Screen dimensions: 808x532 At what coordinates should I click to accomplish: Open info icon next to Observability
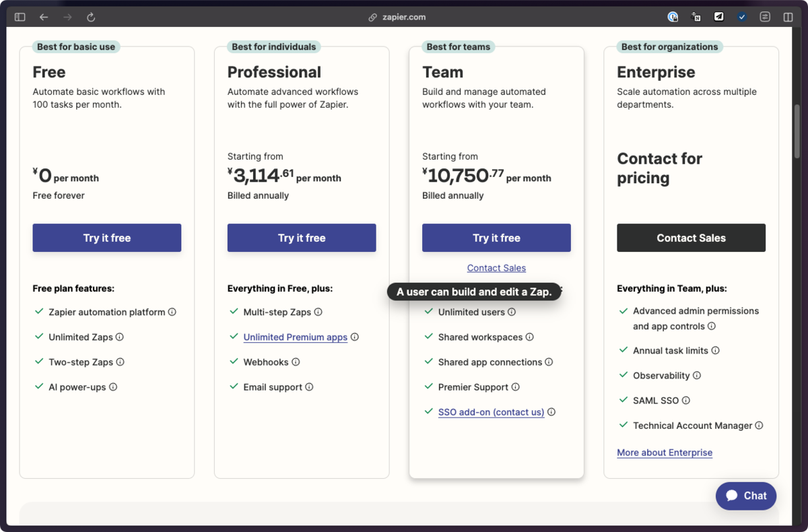[x=697, y=375]
